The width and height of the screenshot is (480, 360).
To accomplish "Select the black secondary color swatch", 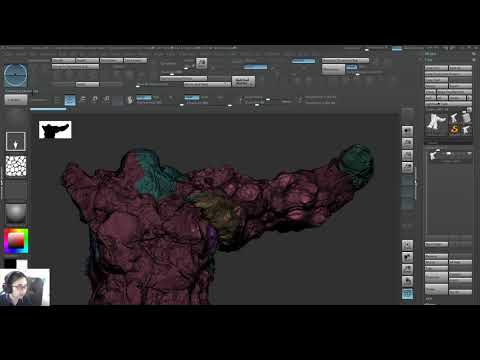I will pos(10,264).
